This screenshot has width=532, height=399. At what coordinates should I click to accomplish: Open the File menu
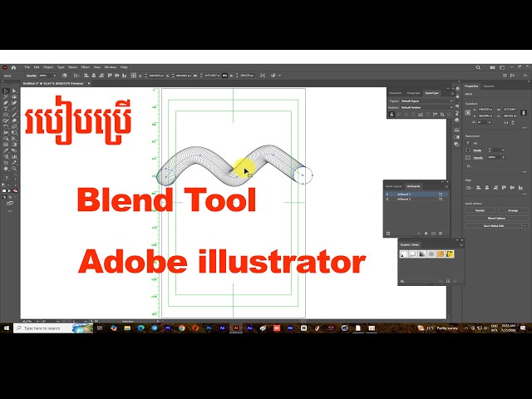click(27, 67)
